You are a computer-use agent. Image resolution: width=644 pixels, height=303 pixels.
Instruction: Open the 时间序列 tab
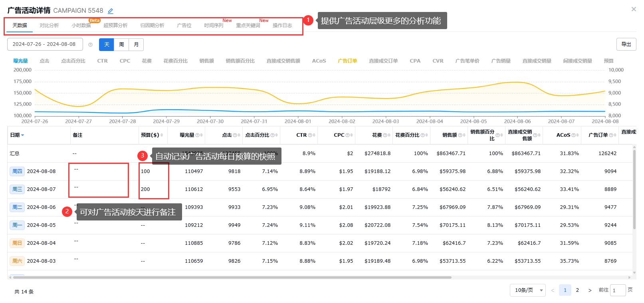(x=214, y=26)
